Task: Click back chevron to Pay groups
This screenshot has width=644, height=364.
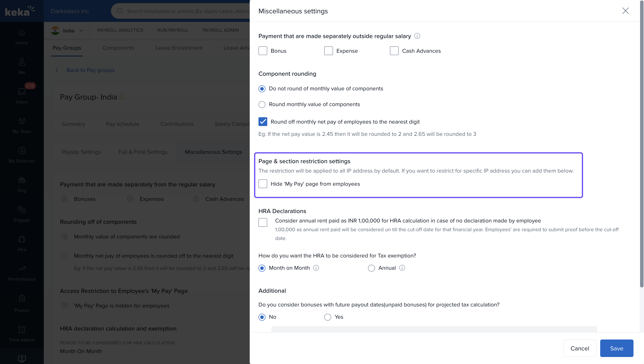Action: point(57,70)
